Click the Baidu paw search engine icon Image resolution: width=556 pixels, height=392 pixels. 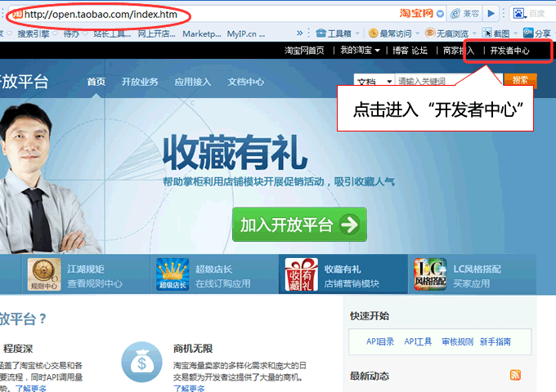[x=518, y=13]
